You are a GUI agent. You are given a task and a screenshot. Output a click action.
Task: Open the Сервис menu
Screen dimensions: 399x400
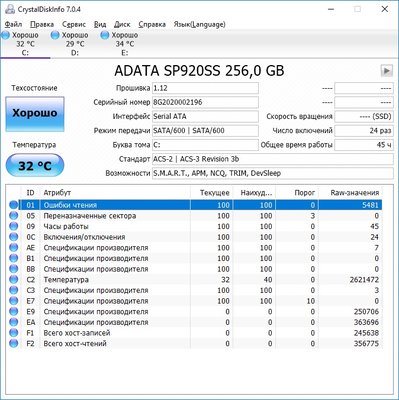click(x=74, y=24)
